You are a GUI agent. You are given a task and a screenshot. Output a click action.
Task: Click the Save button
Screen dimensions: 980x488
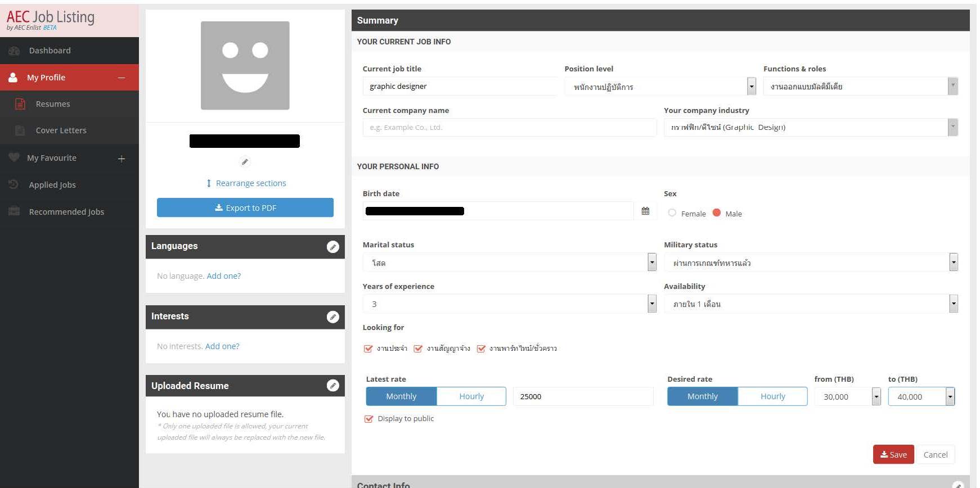tap(893, 454)
